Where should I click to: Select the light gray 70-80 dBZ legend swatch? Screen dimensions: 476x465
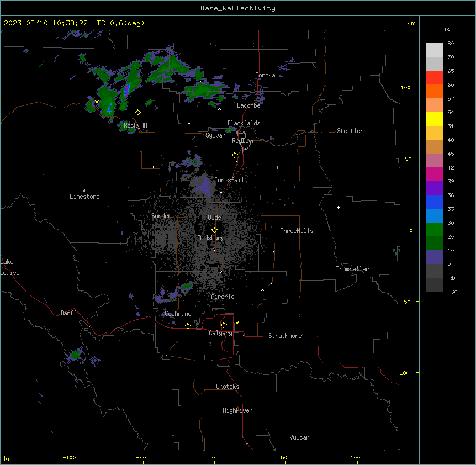point(434,50)
